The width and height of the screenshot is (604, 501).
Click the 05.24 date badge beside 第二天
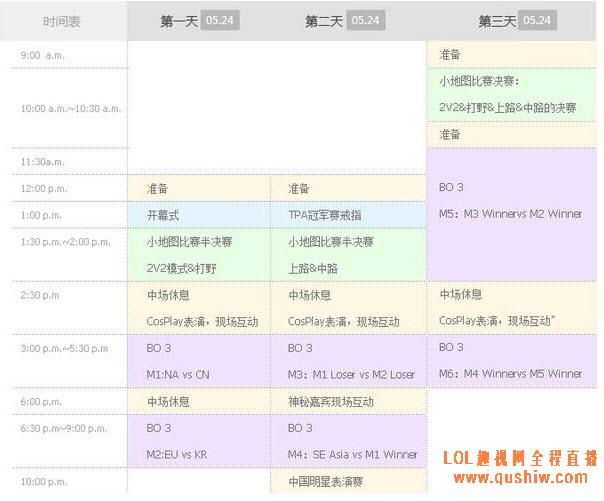365,20
